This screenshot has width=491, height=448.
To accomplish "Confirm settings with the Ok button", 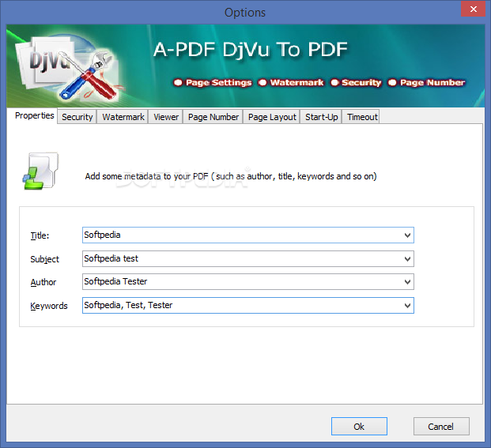I will coord(359,426).
